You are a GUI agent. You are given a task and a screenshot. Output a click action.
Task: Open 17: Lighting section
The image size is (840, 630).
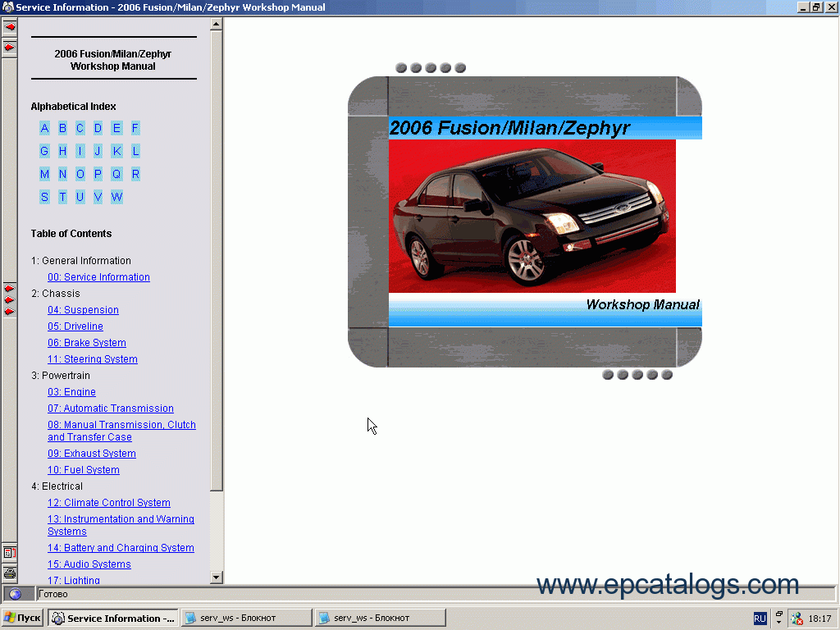[73, 580]
